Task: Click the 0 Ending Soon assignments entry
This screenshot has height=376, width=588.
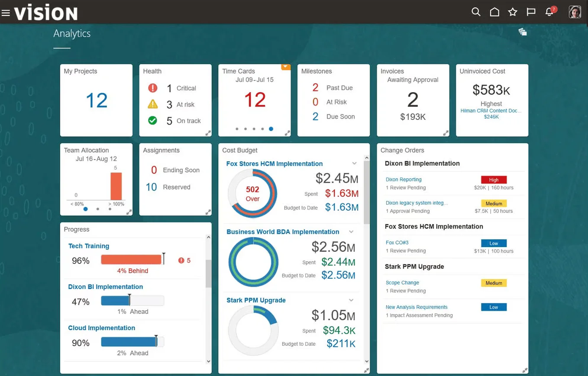Action: [x=175, y=170]
